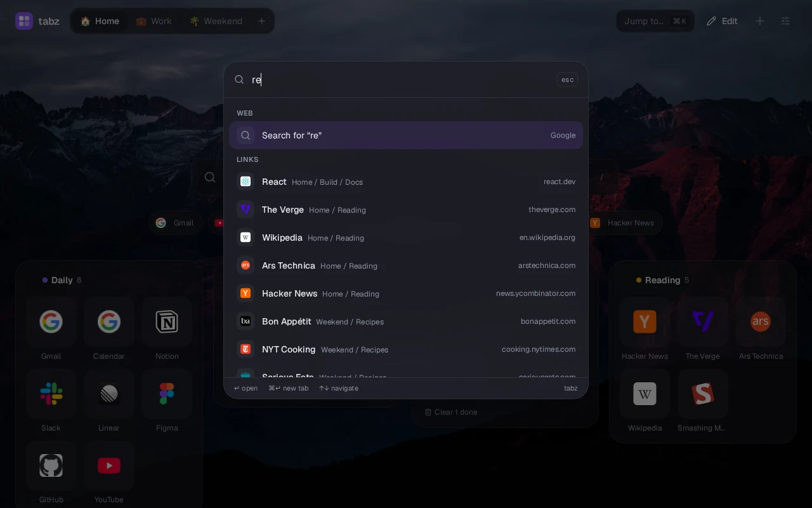This screenshot has width=812, height=508.
Task: Open the Slack tile
Action: click(x=51, y=401)
